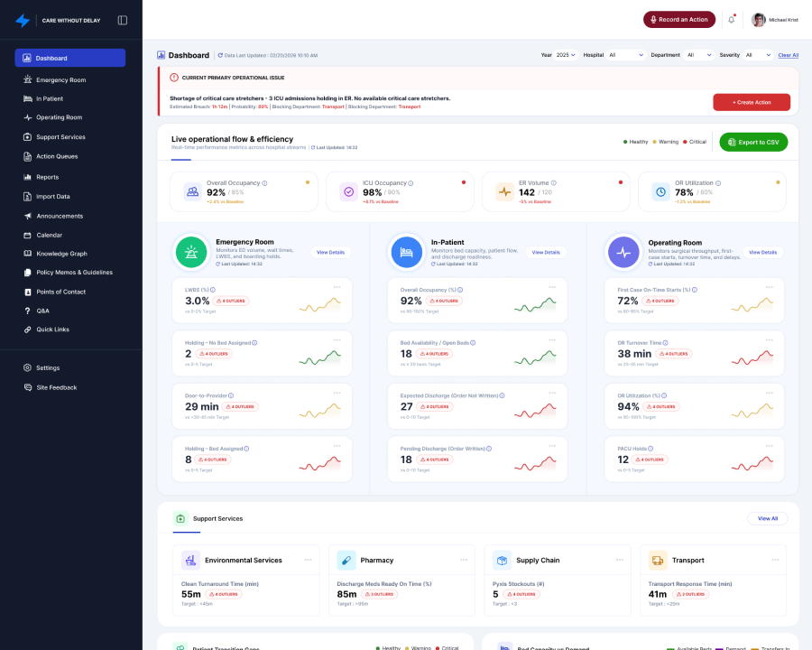Image resolution: width=812 pixels, height=650 pixels.
Task: Click the Environmental Services icon
Action: pos(190,561)
